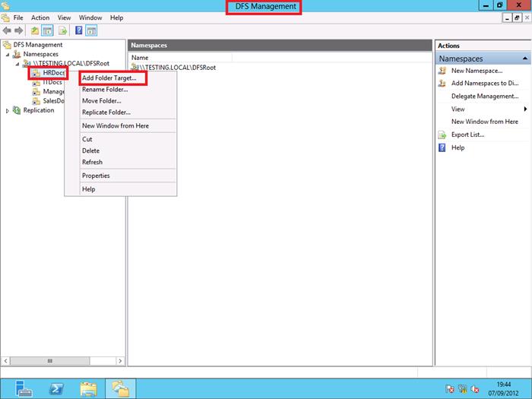Select the \\TESTING.LOCAL\DFSRoot tree node
The image size is (532, 399).
[71, 63]
